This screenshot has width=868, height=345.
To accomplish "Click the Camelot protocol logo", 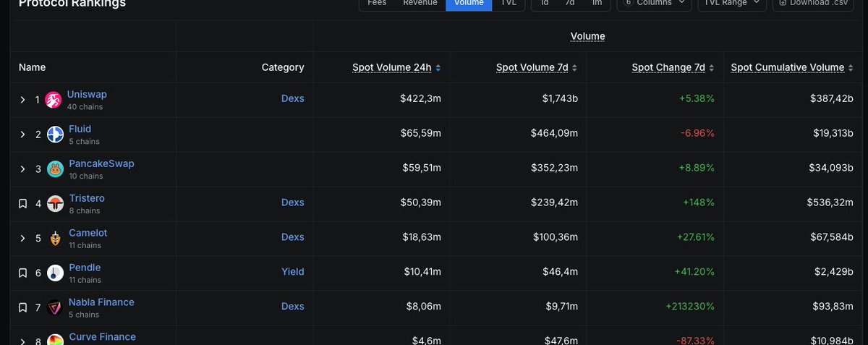I will click(x=56, y=238).
